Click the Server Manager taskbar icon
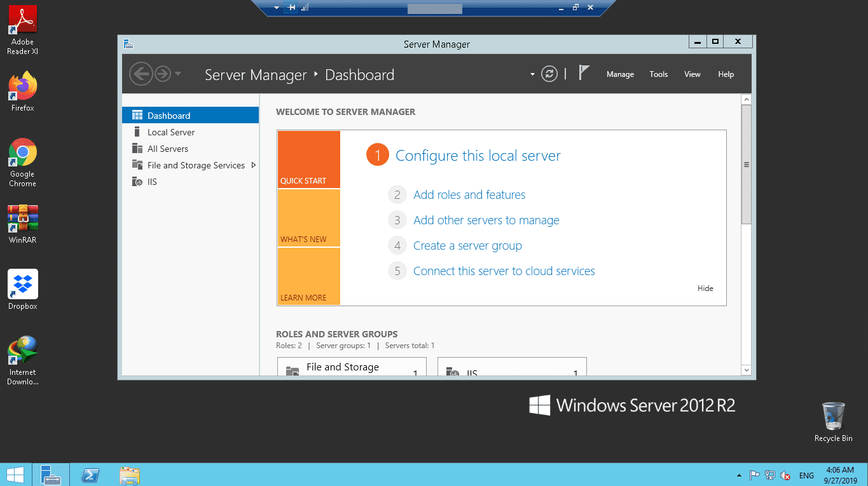This screenshot has width=868, height=486. pyautogui.click(x=51, y=475)
